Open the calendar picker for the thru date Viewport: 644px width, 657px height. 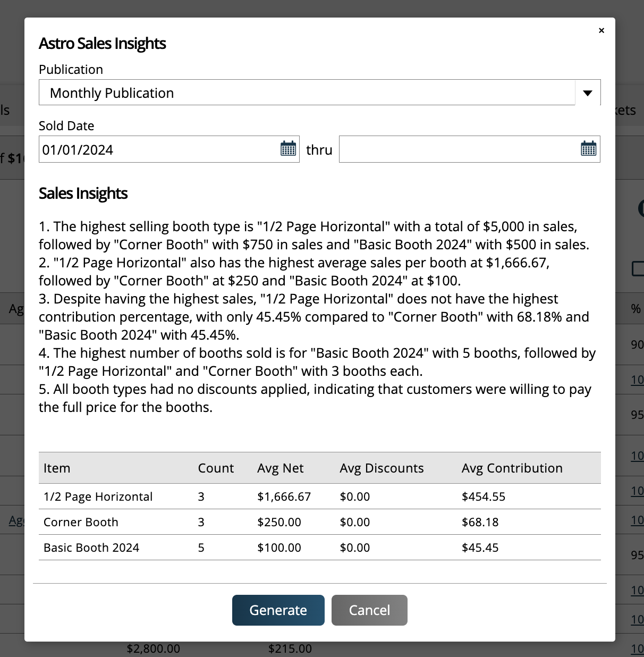[x=588, y=149]
